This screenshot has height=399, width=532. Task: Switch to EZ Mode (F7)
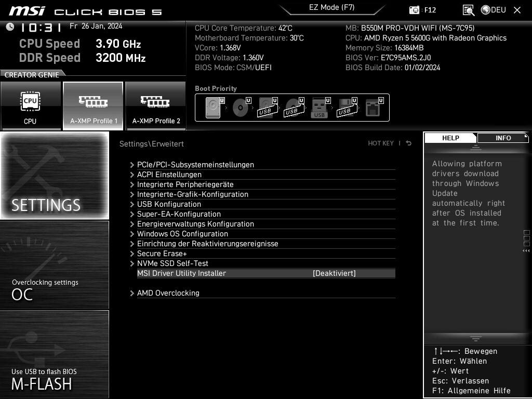[331, 7]
